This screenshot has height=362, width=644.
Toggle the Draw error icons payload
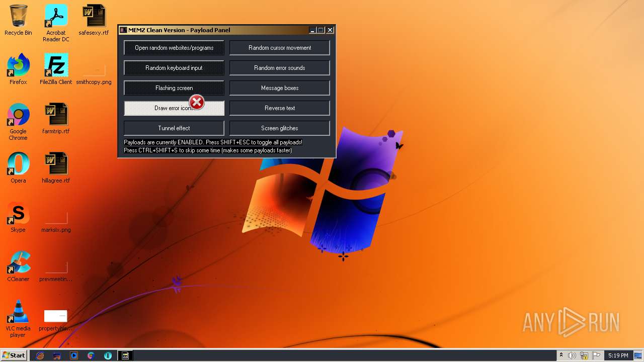174,108
